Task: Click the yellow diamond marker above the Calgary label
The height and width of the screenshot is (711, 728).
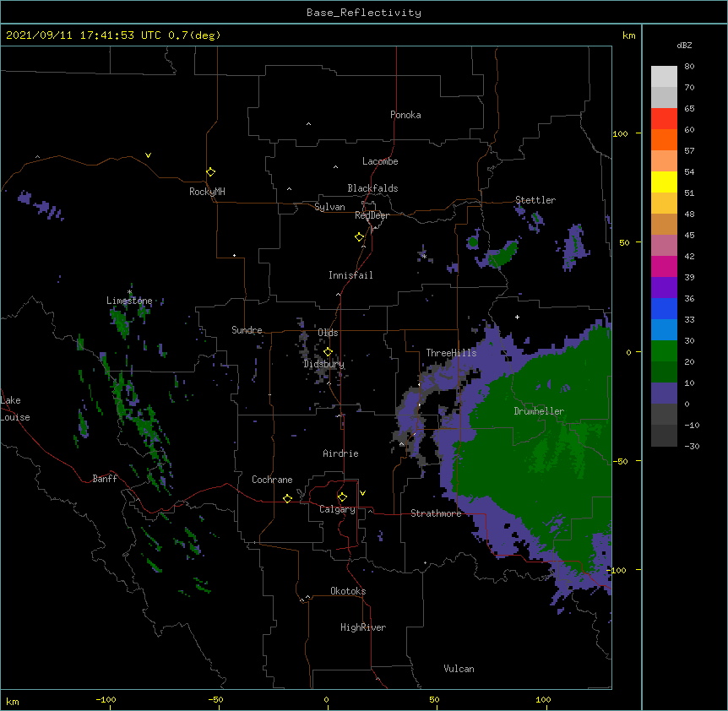Action: click(342, 497)
